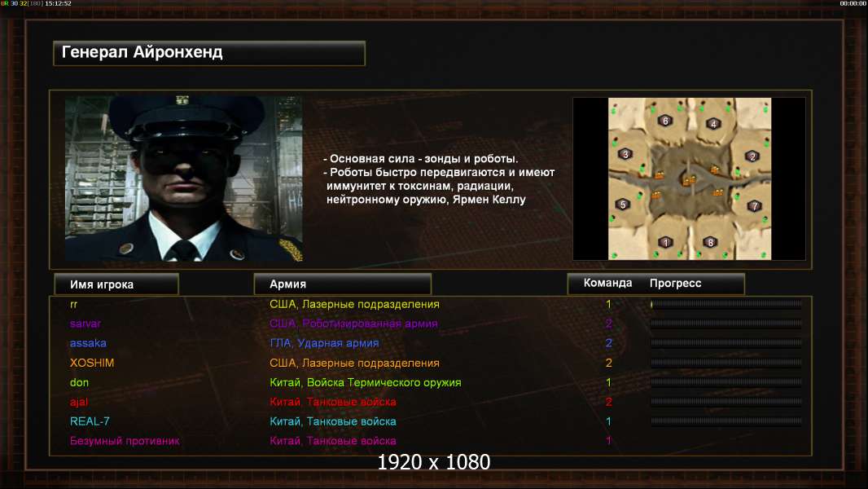Click the Команда column header
The image size is (868, 489).
tap(607, 283)
